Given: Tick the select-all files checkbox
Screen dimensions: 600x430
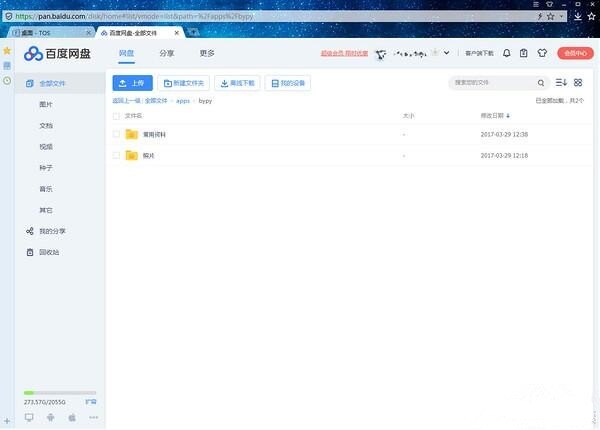Looking at the screenshot, I should point(116,116).
